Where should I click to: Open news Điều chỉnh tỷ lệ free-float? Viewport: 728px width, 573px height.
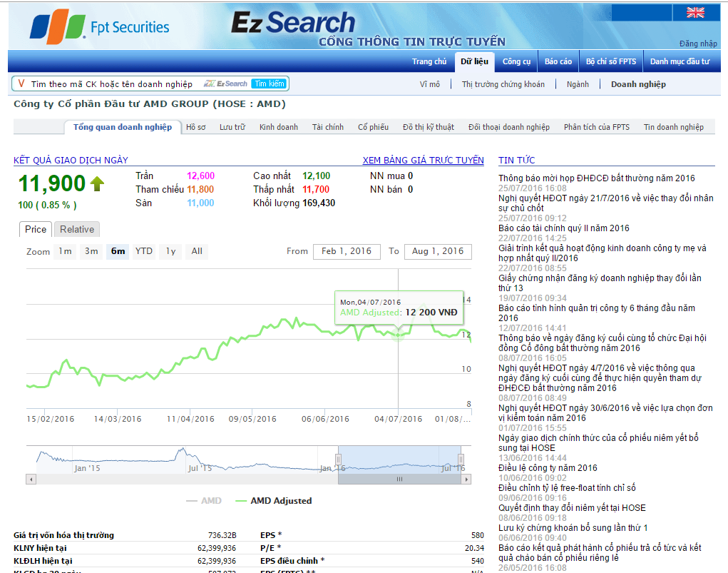567,488
